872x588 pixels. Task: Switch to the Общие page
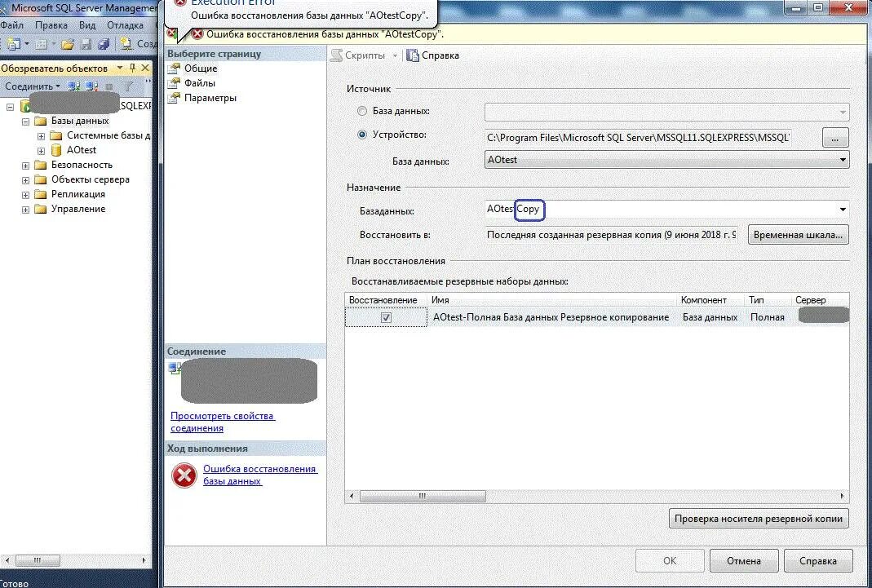[x=201, y=69]
